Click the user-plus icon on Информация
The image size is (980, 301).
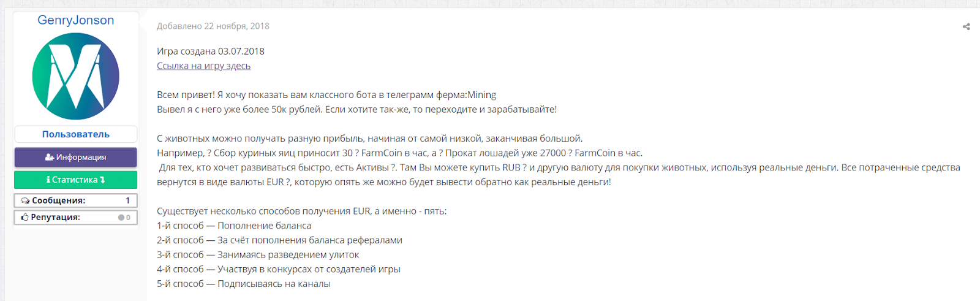pos(50,158)
